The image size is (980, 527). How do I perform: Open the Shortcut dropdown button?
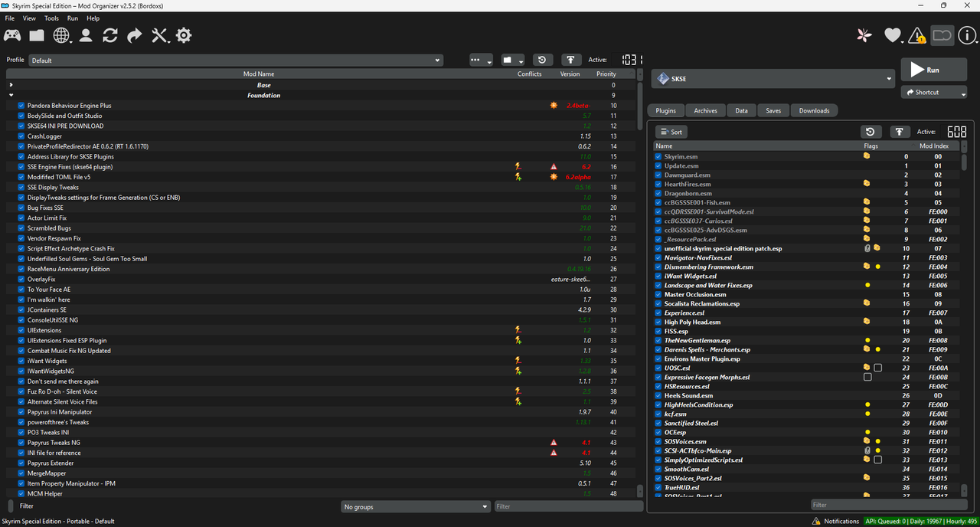click(x=933, y=92)
